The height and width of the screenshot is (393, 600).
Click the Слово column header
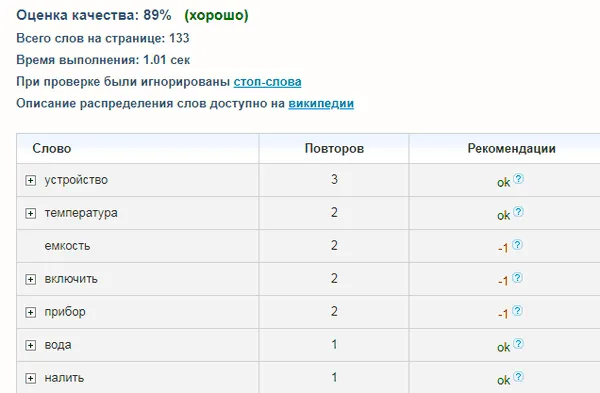(x=52, y=148)
